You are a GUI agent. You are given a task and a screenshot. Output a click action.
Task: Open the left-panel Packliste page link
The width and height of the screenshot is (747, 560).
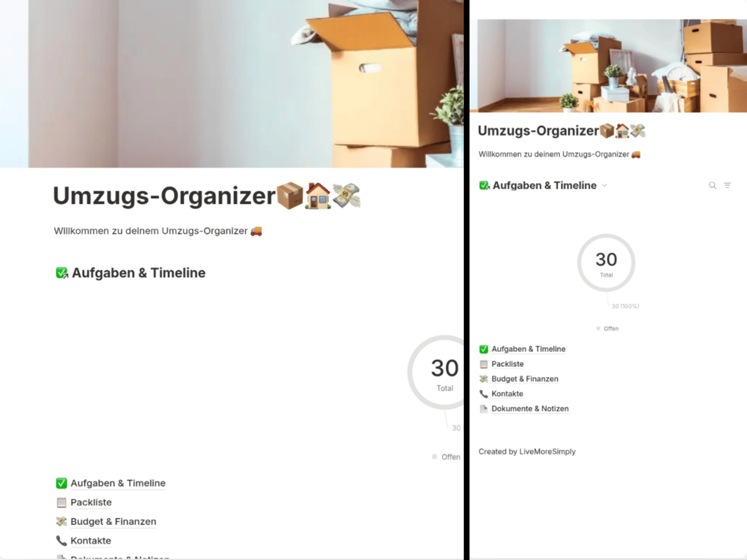click(x=91, y=502)
